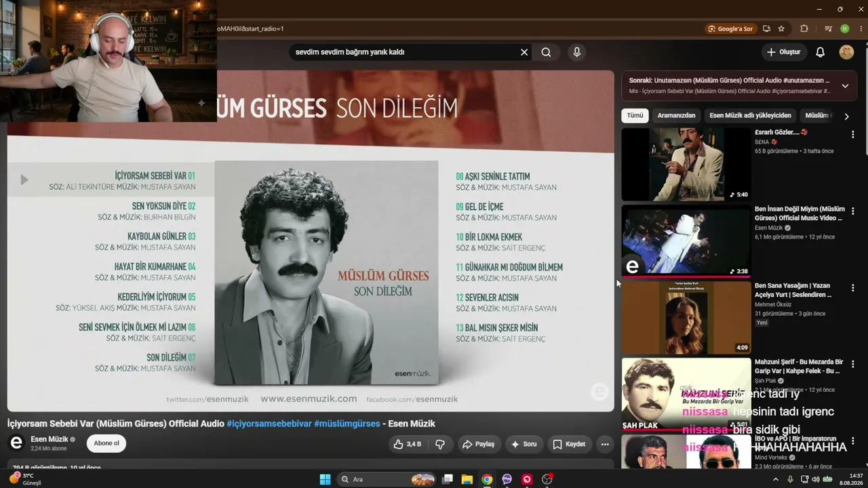This screenshot has height=488, width=868.
Task: Select the Tümü filter chip
Action: [635, 116]
